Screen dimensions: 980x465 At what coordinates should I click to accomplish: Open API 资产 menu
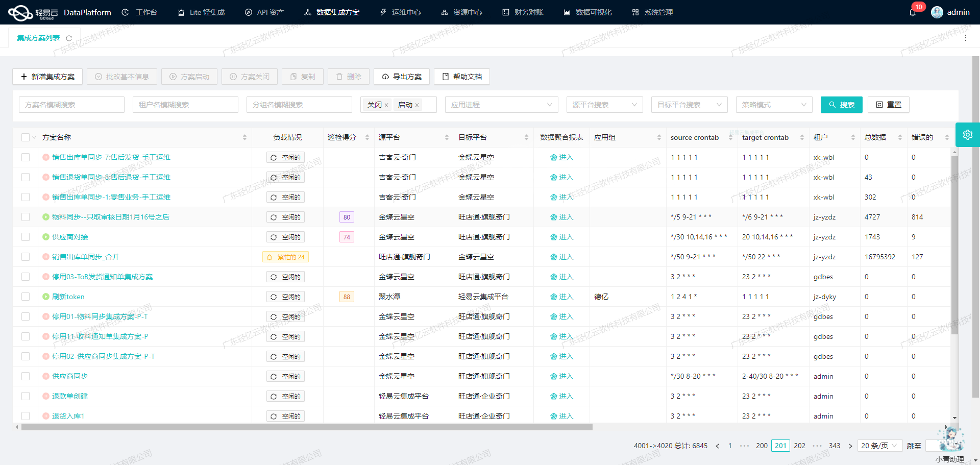point(264,12)
